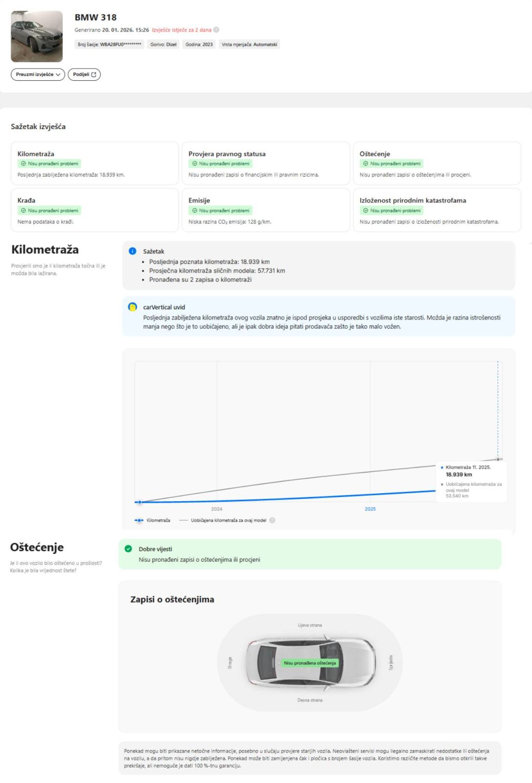This screenshot has height=783, width=532.
Task: Open the Oštećenje summary card
Action: 437,163
